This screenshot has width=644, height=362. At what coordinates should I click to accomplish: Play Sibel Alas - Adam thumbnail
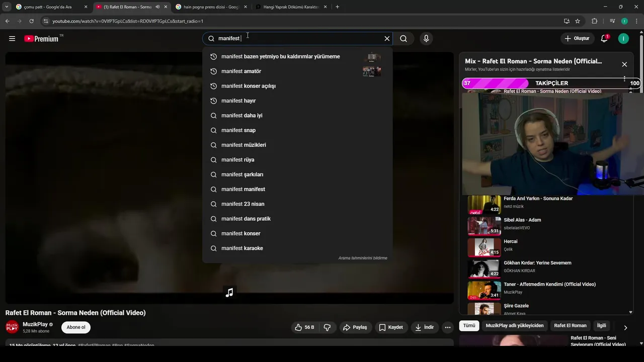coord(484,226)
